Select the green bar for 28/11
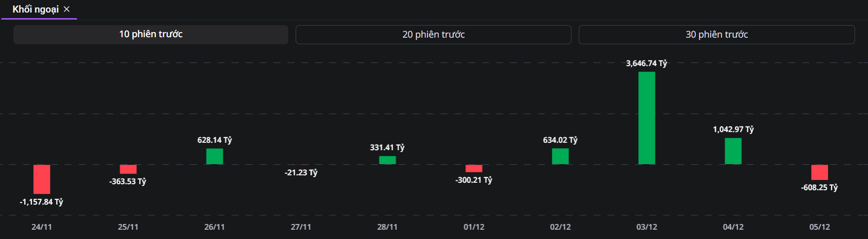 [x=387, y=160]
